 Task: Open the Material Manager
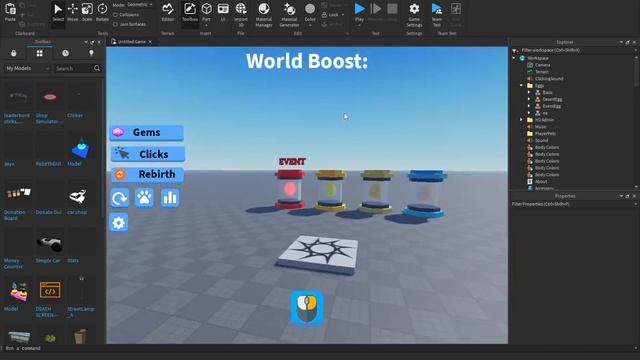point(264,14)
